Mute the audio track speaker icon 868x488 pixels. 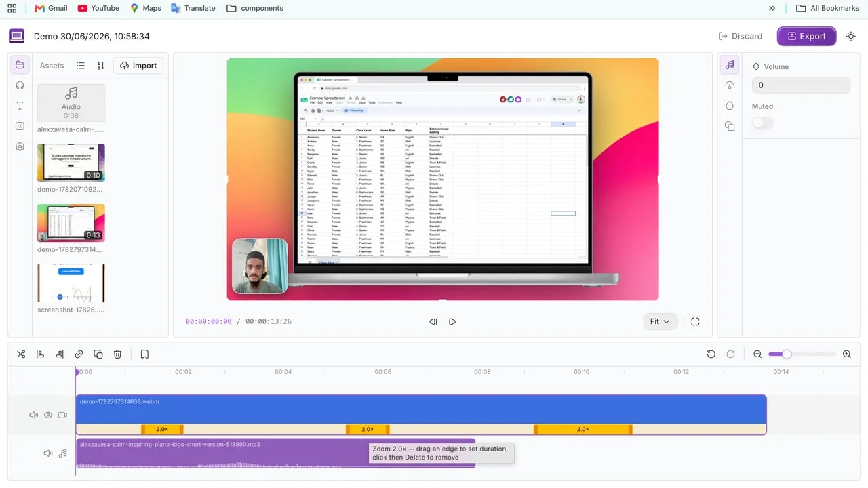tap(48, 453)
